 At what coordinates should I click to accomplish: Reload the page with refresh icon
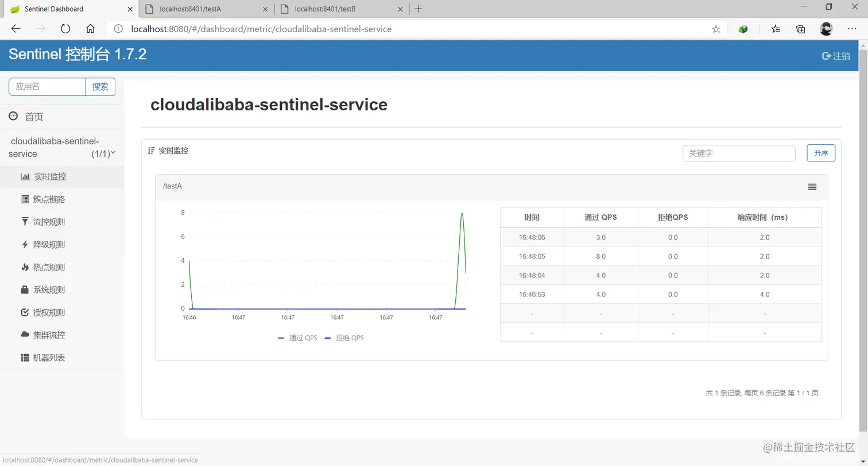point(65,29)
